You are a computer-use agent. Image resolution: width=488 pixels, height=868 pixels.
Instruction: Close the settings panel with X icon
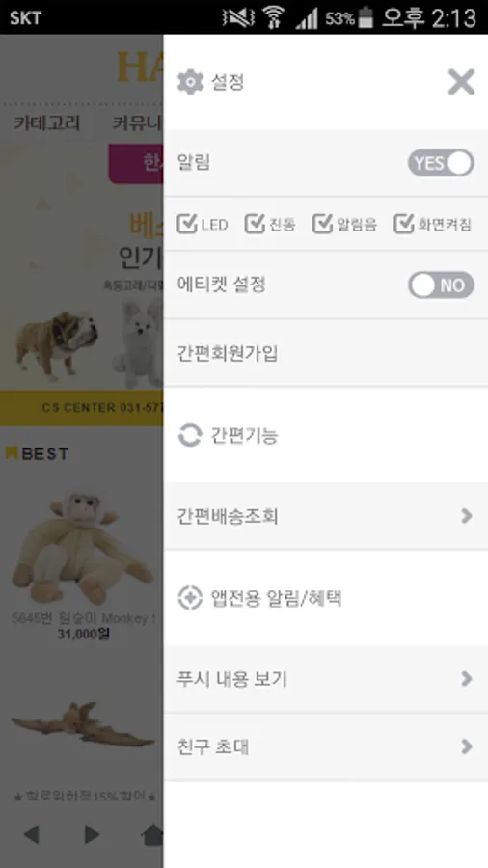461,83
